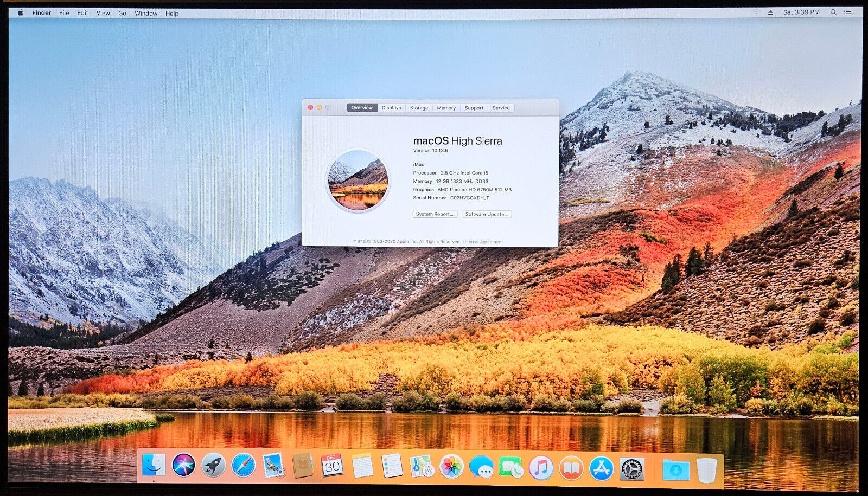Click the Sat 3:39 PM clock
The height and width of the screenshot is (496, 868).
801,12
